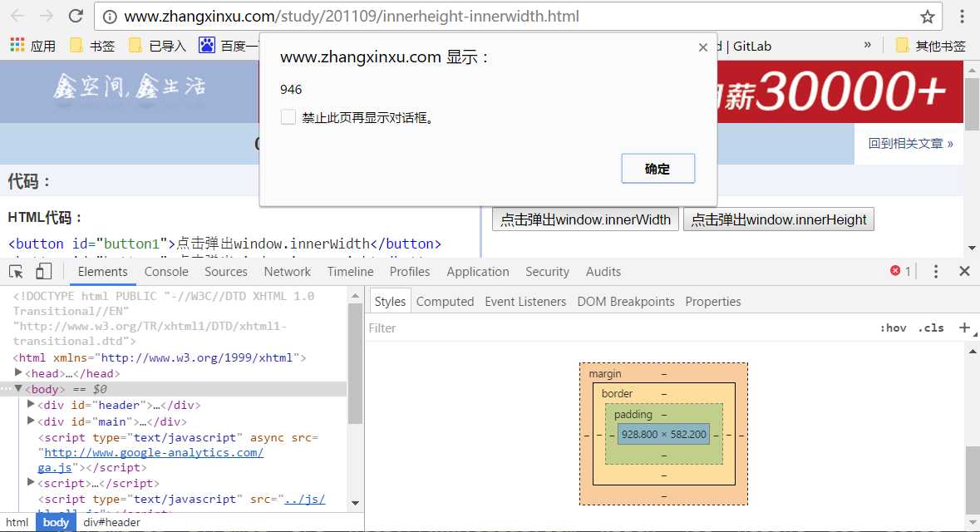Click the margin label in box model
Image resolution: width=980 pixels, height=532 pixels.
point(605,374)
